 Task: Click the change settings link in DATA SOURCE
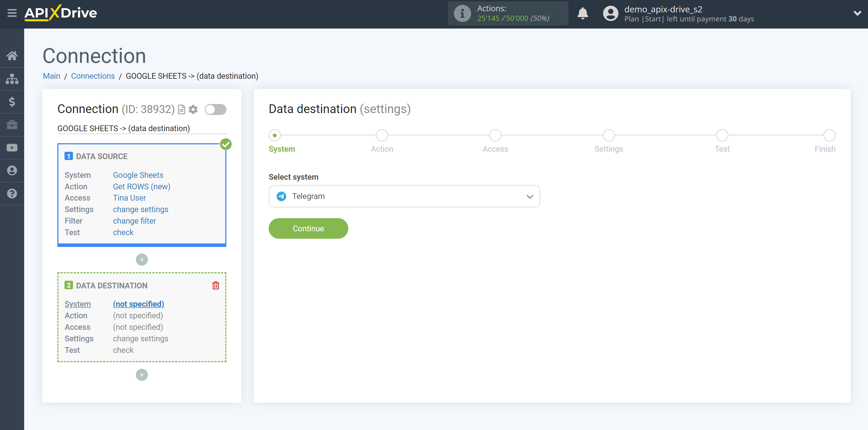point(140,209)
